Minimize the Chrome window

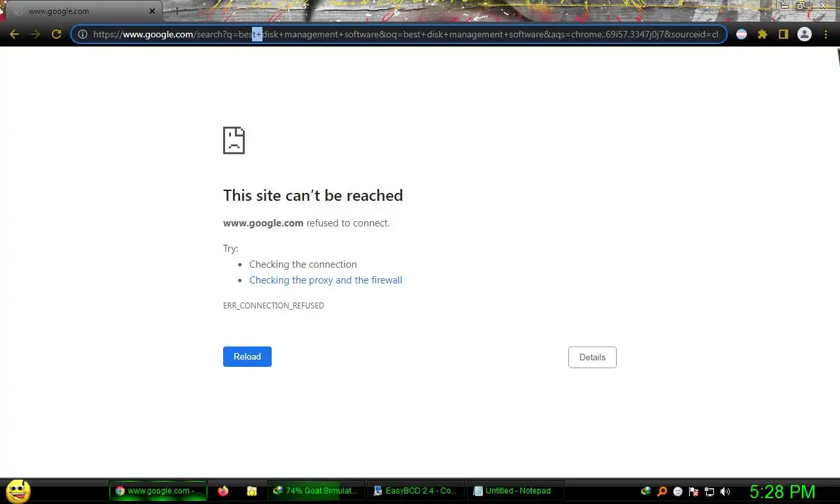[x=784, y=5]
